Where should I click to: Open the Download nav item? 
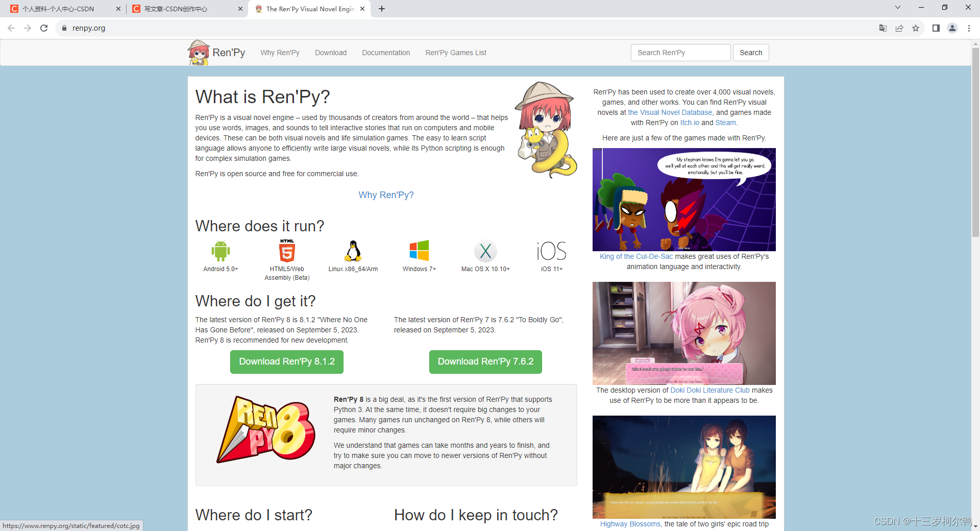point(331,53)
